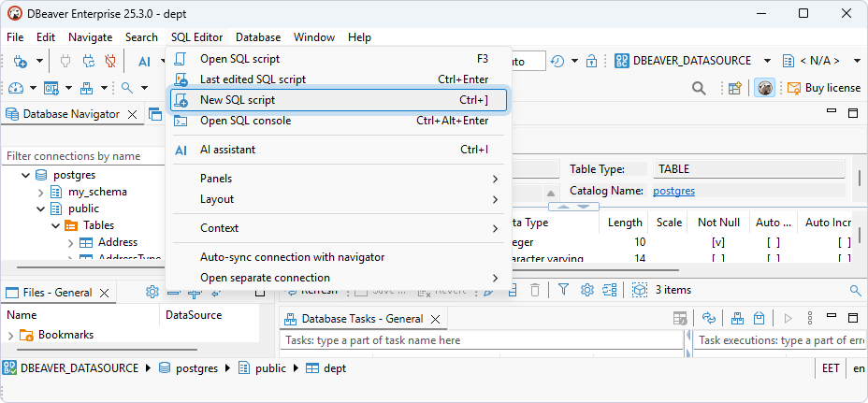Click the tasks boxes icon in toolbar

pyautogui.click(x=86, y=88)
